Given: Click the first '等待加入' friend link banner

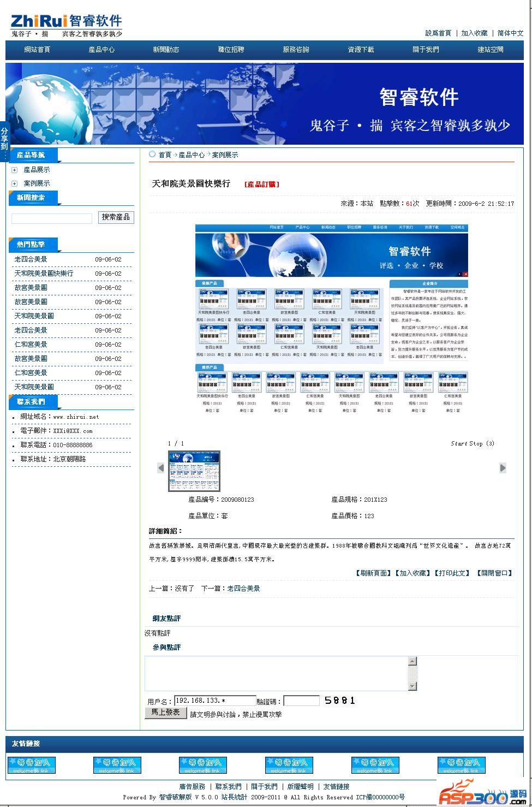Looking at the screenshot, I should (32, 765).
